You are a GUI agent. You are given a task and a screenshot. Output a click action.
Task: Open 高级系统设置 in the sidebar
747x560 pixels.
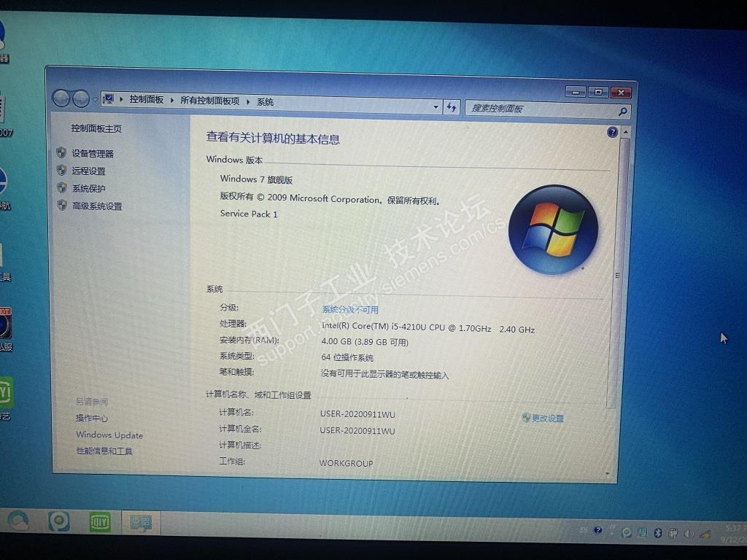point(97,206)
